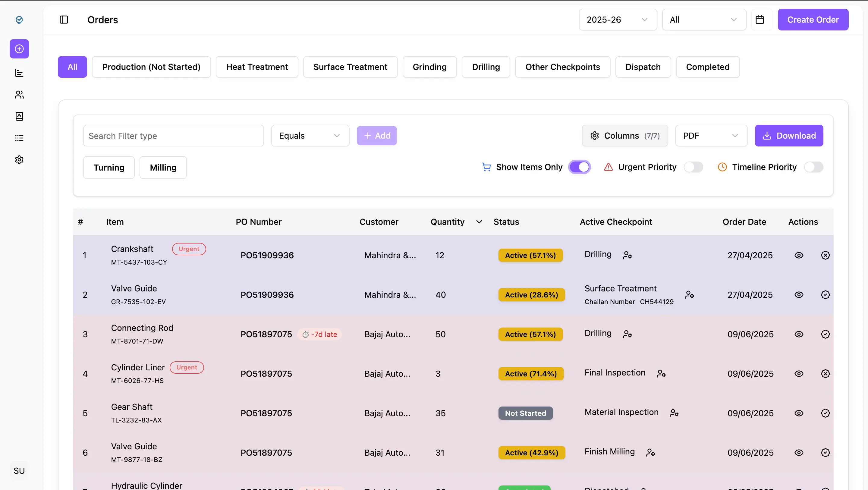Open the users sidebar icon

[x=19, y=95]
